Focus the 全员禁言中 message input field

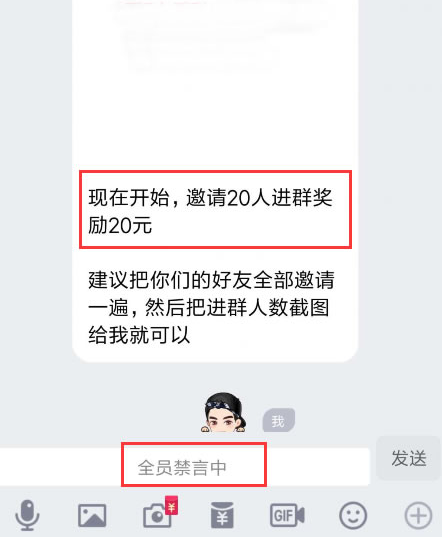click(185, 467)
